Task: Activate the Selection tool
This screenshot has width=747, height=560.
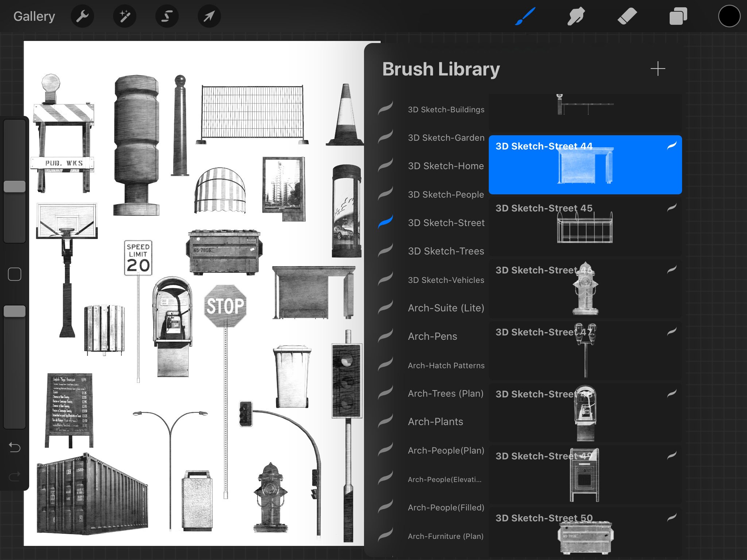Action: (x=167, y=16)
